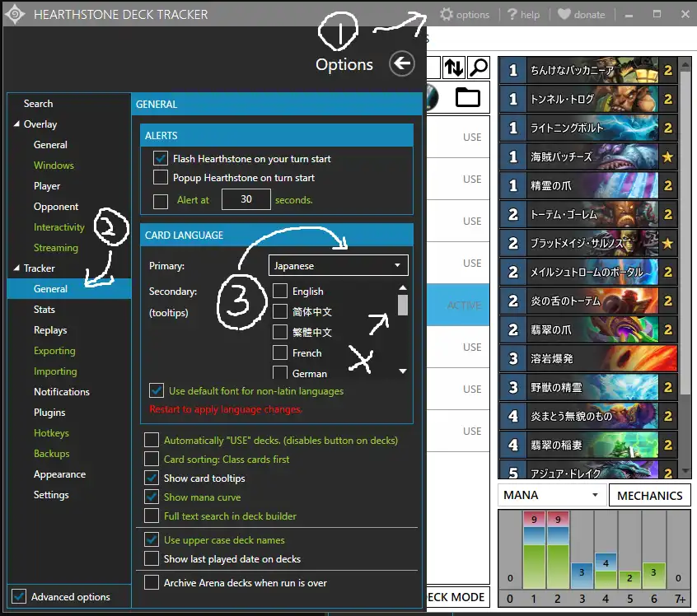This screenshot has width=697, height=616.
Task: Open Replays settings
Action: click(x=50, y=329)
